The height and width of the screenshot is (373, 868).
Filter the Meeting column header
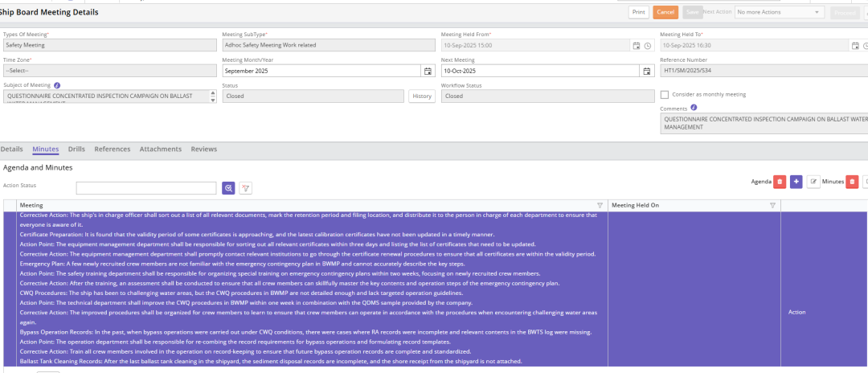pos(600,206)
